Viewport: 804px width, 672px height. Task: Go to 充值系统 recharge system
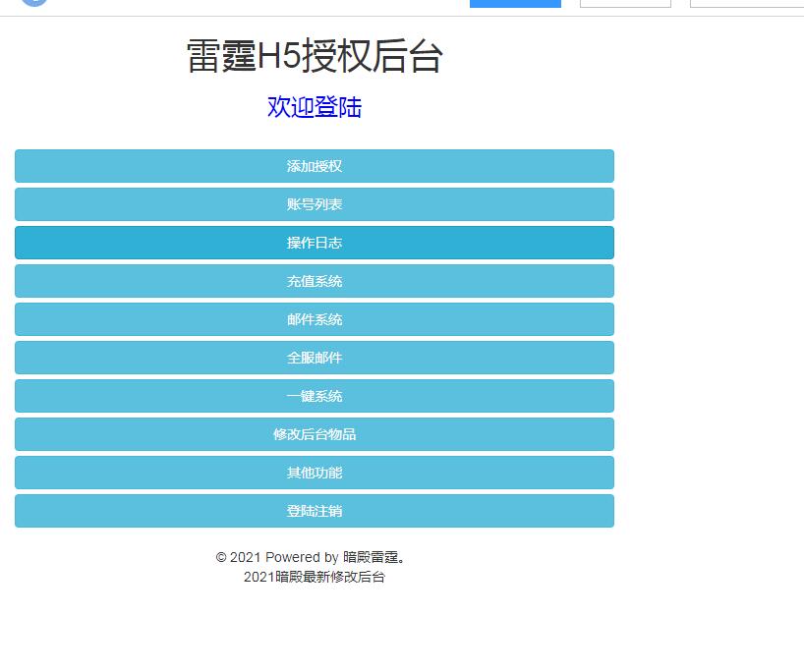click(315, 281)
